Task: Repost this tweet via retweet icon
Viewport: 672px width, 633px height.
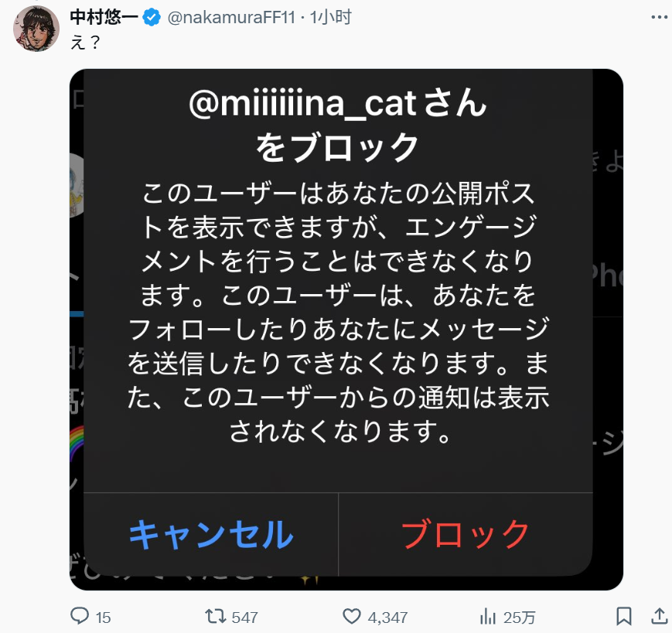Action: [x=215, y=616]
